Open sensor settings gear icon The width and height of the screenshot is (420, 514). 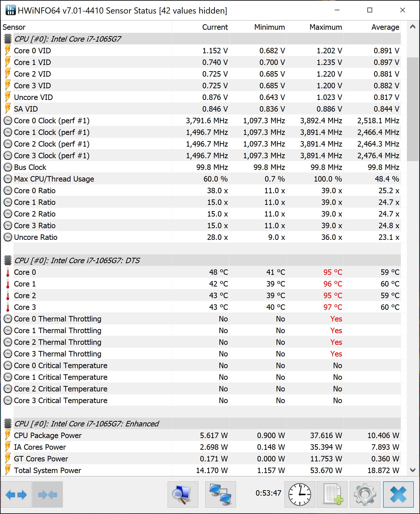point(365,495)
